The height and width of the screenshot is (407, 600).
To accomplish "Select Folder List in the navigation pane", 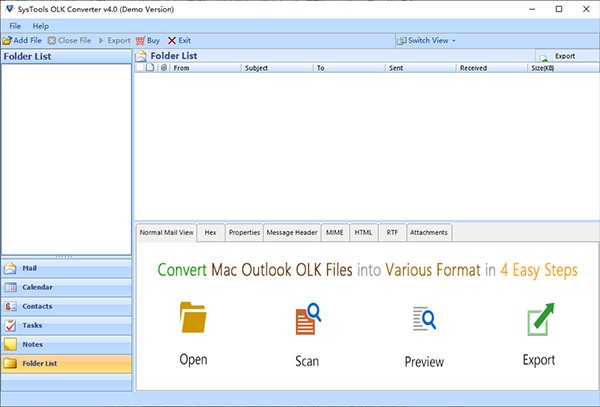I will [x=66, y=363].
